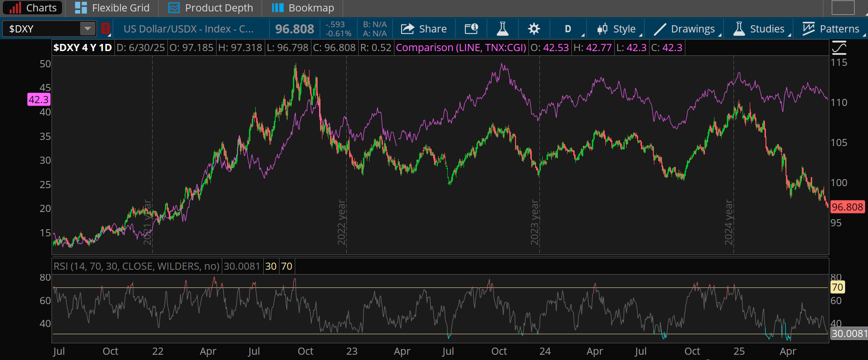Viewport: 868px width, 360px height.
Task: Click the magenta 42.3 price bubble
Action: (x=39, y=99)
